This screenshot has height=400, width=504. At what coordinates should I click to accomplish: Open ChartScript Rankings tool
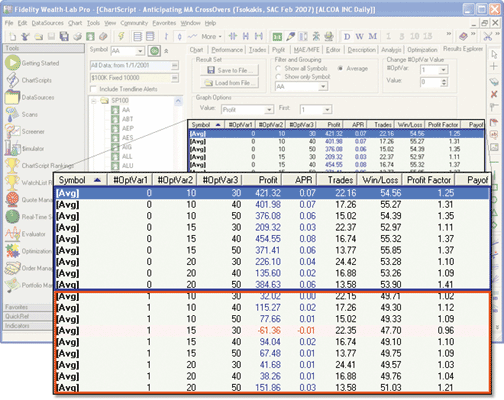39,166
